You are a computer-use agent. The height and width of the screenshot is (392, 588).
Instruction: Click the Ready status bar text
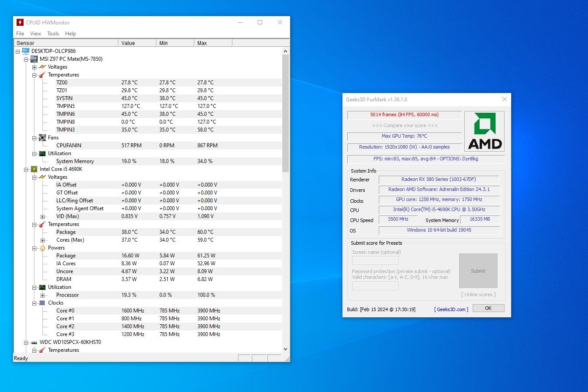[21, 358]
